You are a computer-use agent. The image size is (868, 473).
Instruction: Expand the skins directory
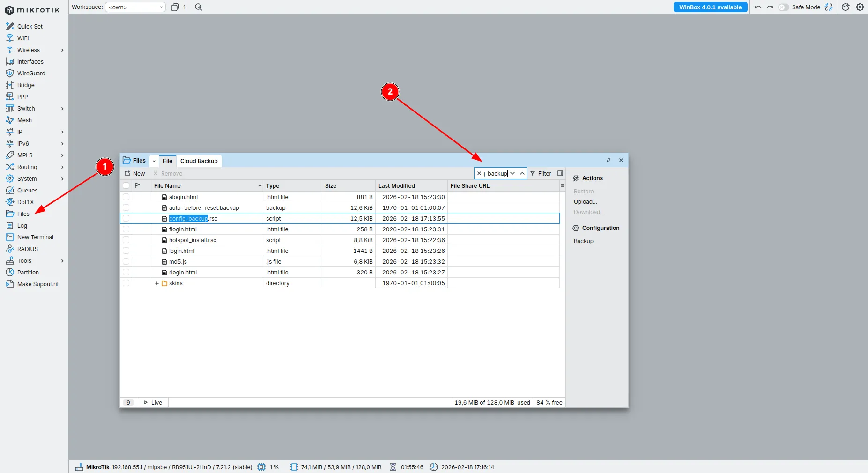[x=156, y=283]
